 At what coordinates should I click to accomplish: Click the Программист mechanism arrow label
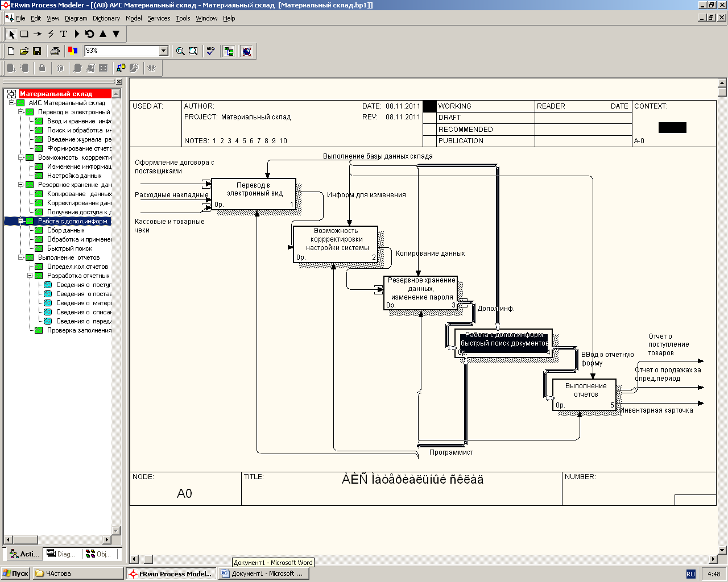click(x=451, y=452)
